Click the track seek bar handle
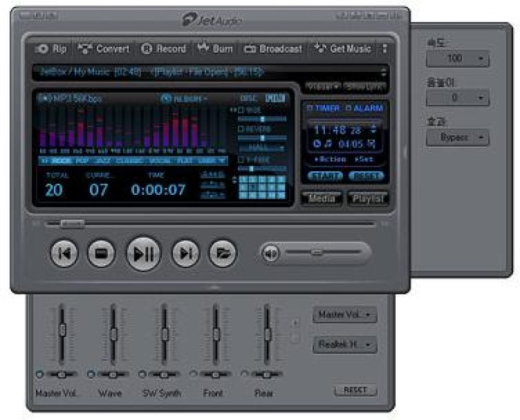The width and height of the screenshot is (520, 420). click(x=72, y=224)
